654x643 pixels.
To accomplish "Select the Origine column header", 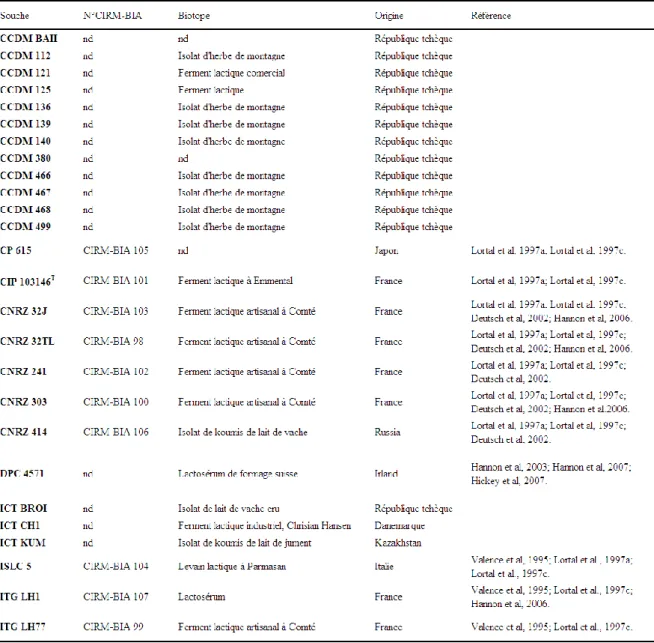I will pos(389,16).
